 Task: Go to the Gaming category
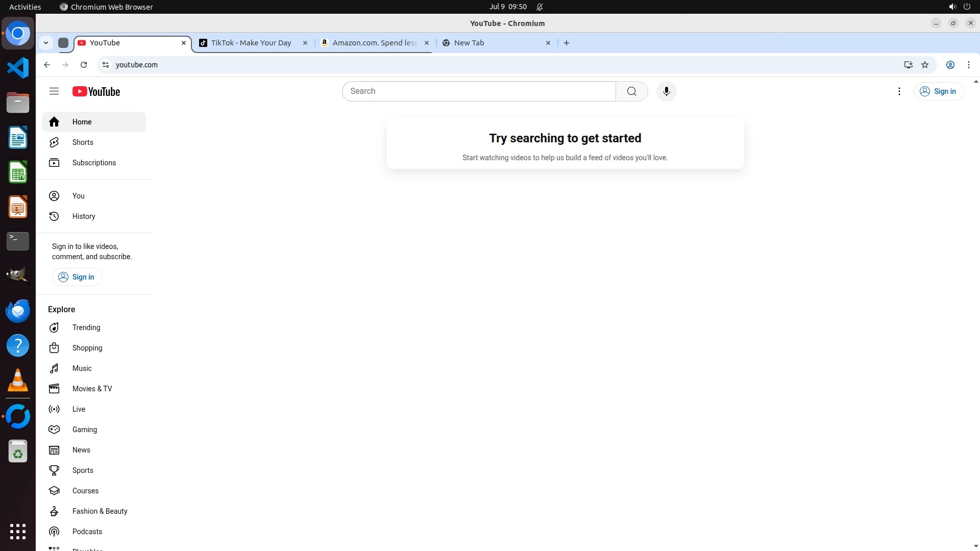tap(84, 430)
